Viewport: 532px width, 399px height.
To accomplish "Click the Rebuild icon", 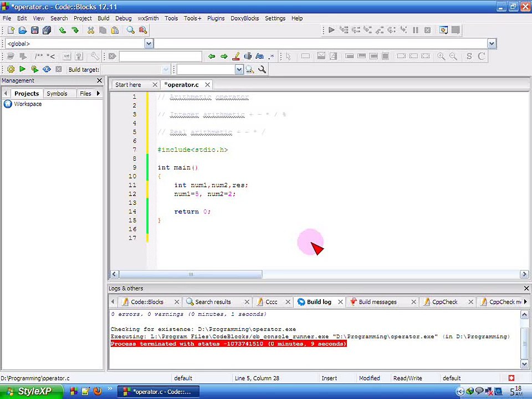I will [x=47, y=70].
